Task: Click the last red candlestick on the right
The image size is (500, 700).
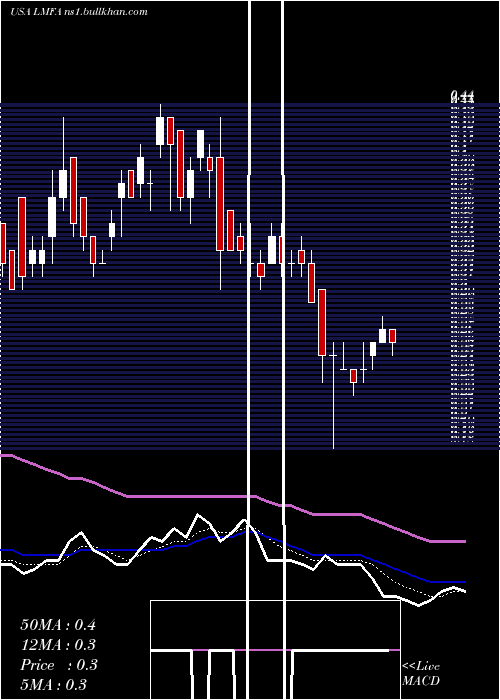Action: (392, 336)
